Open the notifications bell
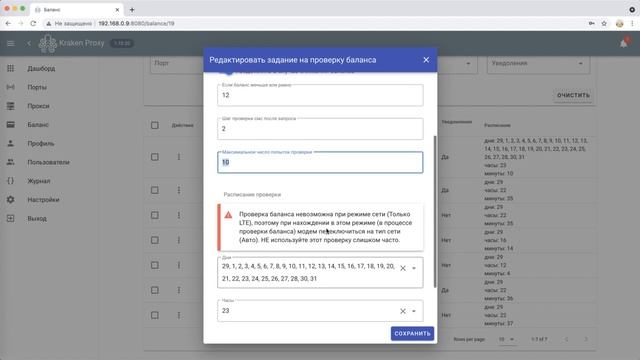The height and width of the screenshot is (360, 640). (624, 43)
